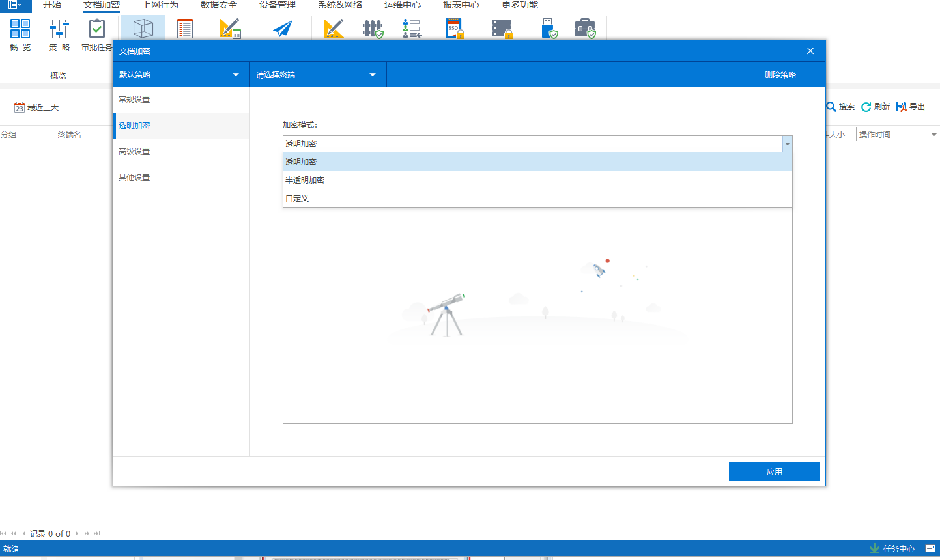Image resolution: width=940 pixels, height=560 pixels.
Task: Choose 半透明加密 in the dropdown list
Action: [537, 180]
